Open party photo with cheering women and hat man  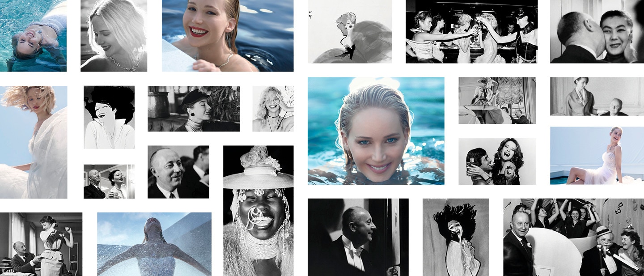pyautogui.click(x=574, y=237)
